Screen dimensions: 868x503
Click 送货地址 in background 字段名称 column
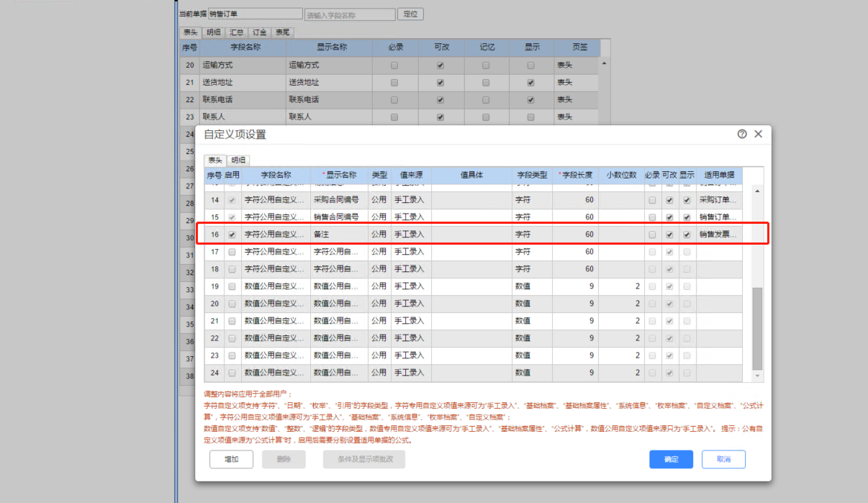click(x=243, y=83)
